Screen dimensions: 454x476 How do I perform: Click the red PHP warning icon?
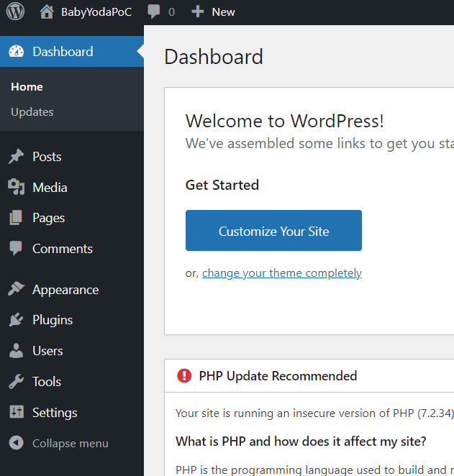[184, 376]
